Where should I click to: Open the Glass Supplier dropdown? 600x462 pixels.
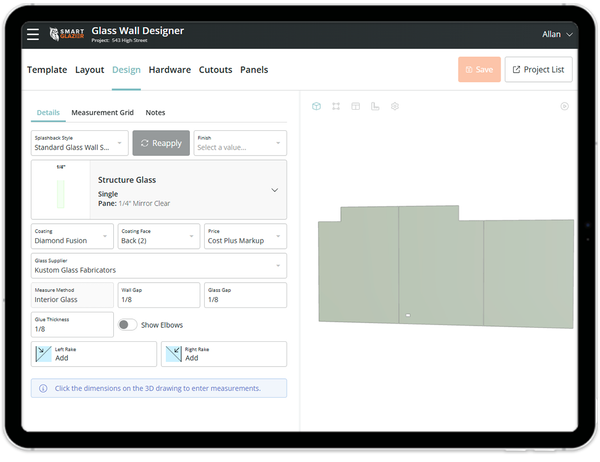(x=159, y=266)
